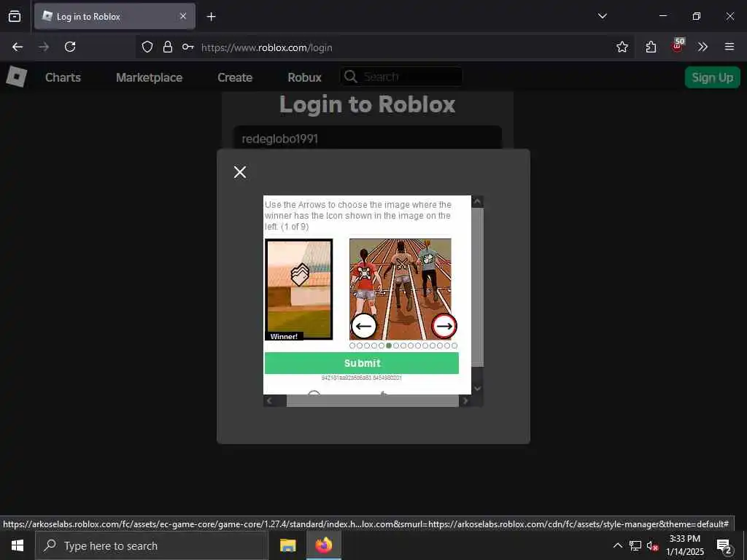Screen dimensions: 747x560
Task: Show next captcha image with right arrow
Action: (x=444, y=326)
